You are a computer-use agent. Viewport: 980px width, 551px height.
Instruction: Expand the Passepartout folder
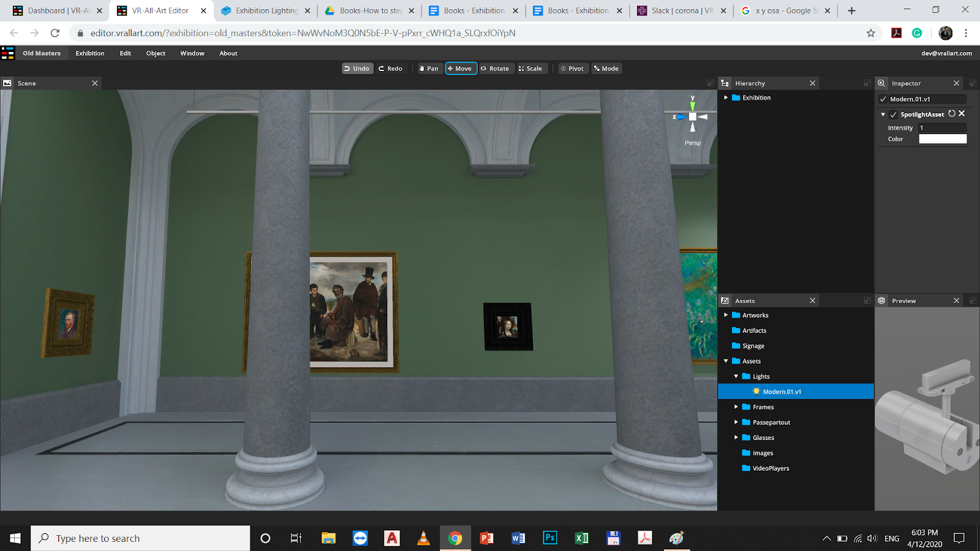pos(736,422)
